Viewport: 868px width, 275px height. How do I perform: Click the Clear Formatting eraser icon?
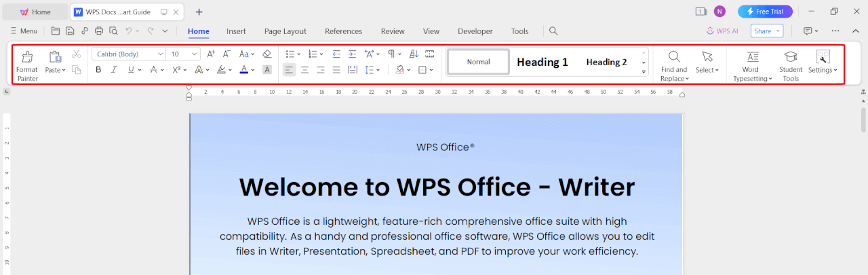click(267, 54)
